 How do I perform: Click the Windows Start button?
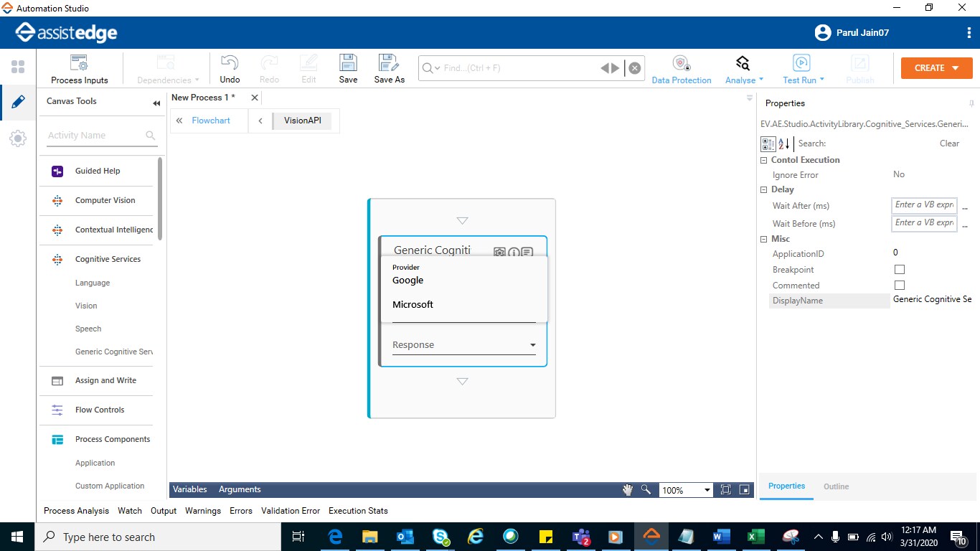[17, 537]
